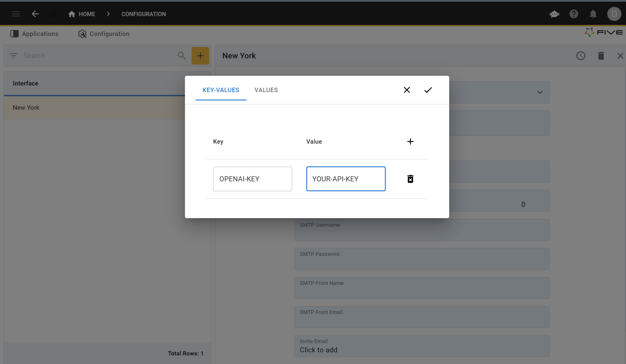Click the SMTP Username field

422,230
